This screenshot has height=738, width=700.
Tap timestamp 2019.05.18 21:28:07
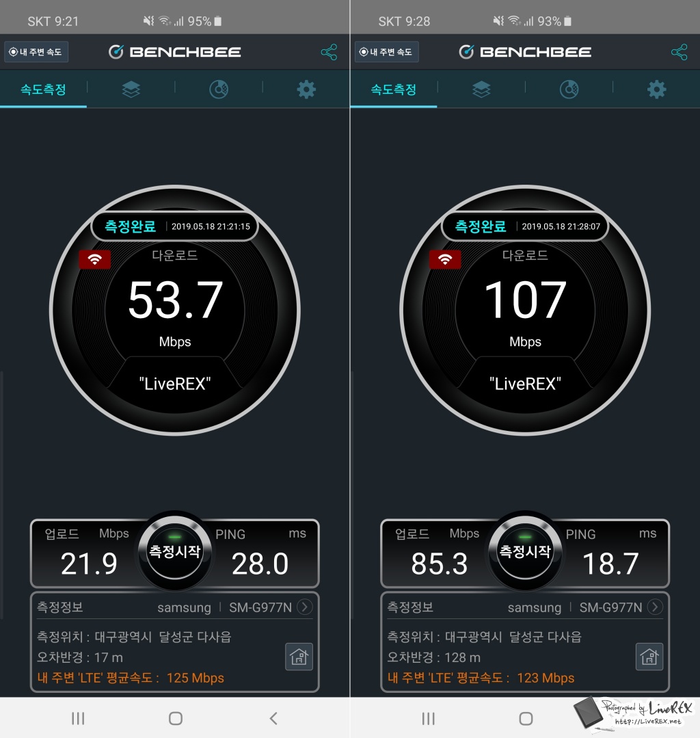click(561, 226)
